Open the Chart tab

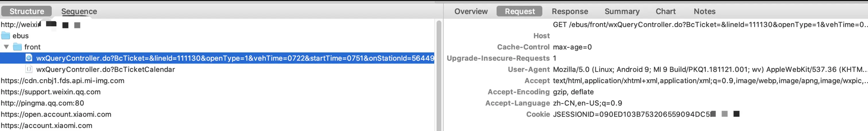click(665, 11)
